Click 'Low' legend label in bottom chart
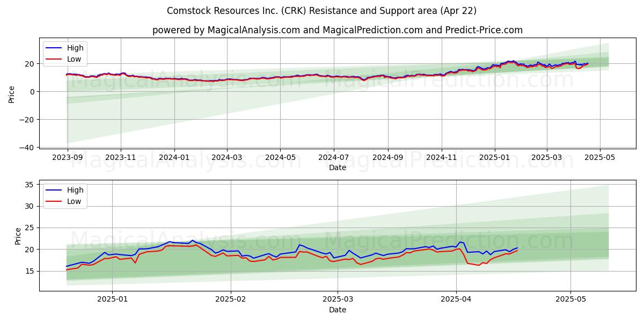 pyautogui.click(x=74, y=202)
